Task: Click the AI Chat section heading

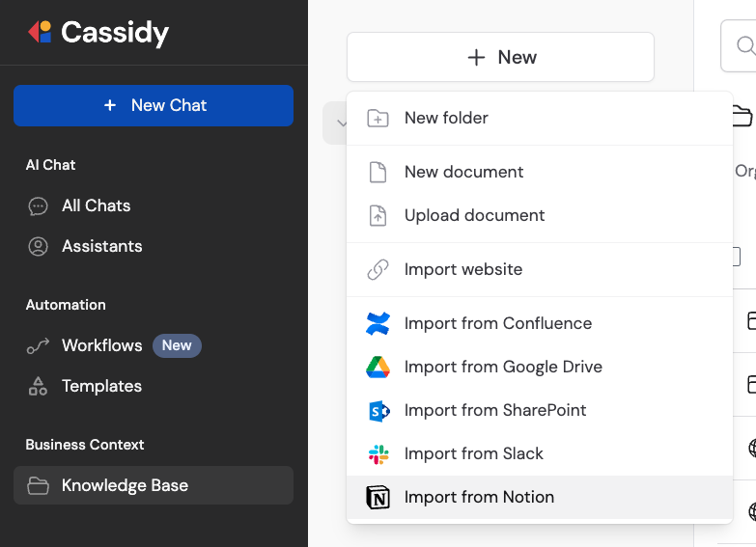Action: [x=50, y=165]
